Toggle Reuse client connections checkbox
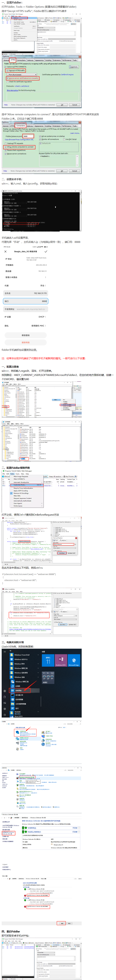This screenshot has width=116, height=980. 6,150
